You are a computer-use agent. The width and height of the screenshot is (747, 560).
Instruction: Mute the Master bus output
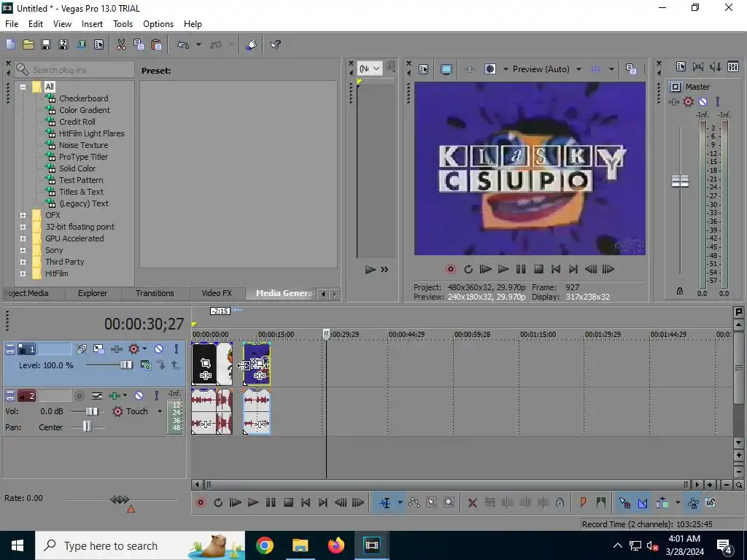703,101
